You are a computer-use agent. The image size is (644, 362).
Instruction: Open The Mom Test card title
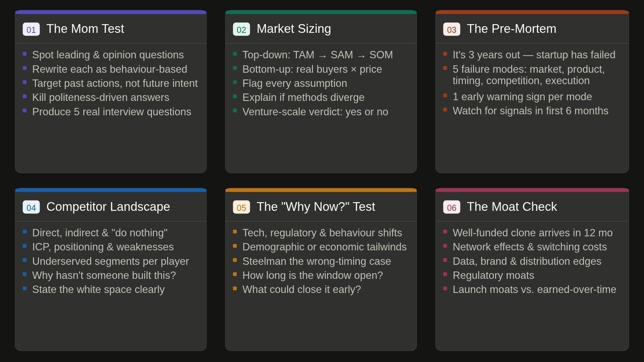click(x=85, y=29)
